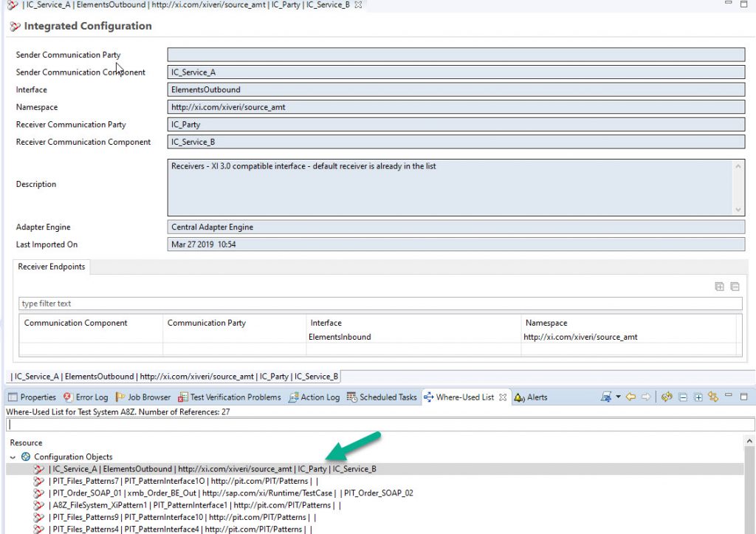
Task: Click icon of IC_Service_A where-used row
Action: (x=39, y=469)
